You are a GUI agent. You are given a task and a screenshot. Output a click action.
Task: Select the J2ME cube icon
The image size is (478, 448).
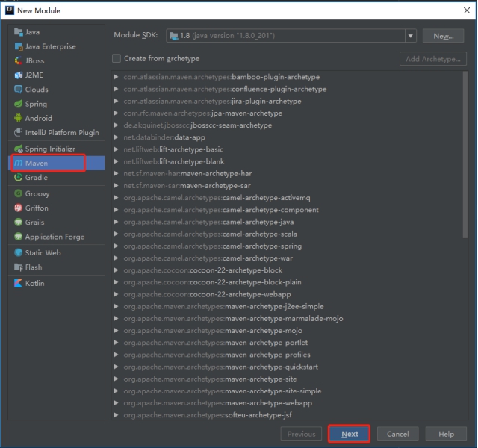tap(18, 75)
